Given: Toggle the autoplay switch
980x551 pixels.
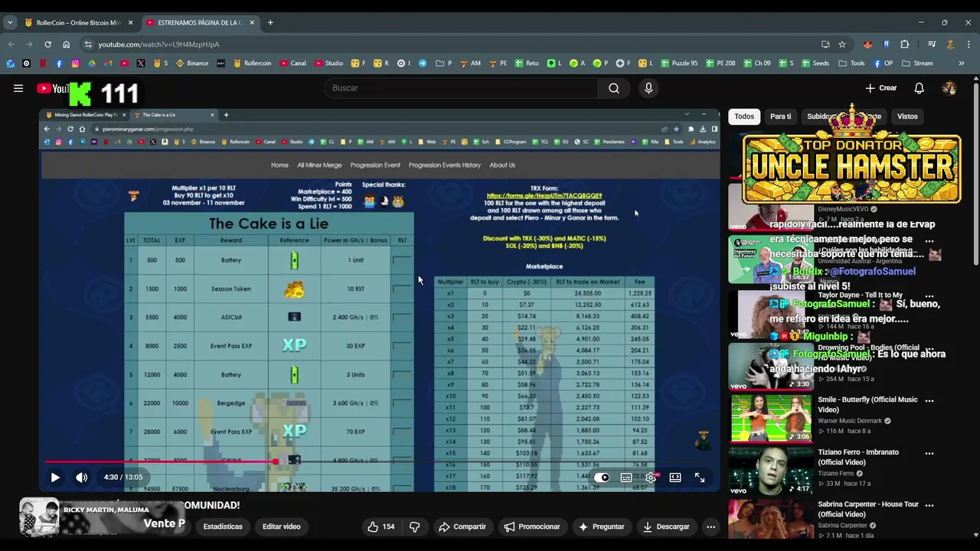Looking at the screenshot, I should 602,478.
